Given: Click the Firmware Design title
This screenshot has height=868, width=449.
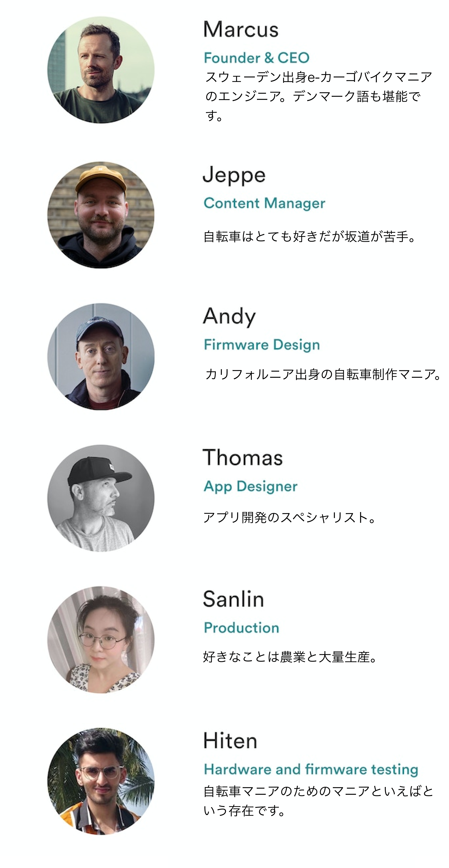Looking at the screenshot, I should tap(262, 345).
